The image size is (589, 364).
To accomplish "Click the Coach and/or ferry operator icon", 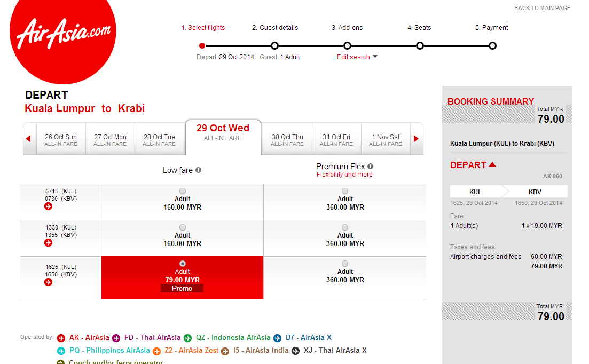I will pos(60,362).
